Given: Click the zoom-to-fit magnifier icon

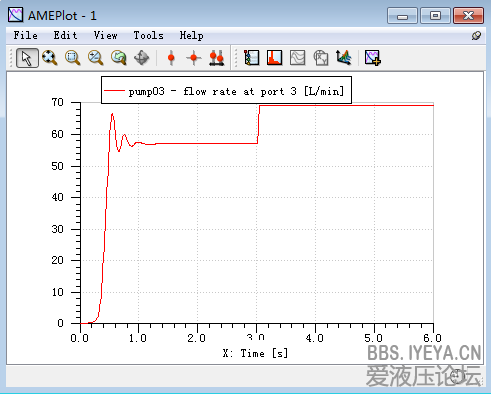Looking at the screenshot, I should [x=50, y=58].
